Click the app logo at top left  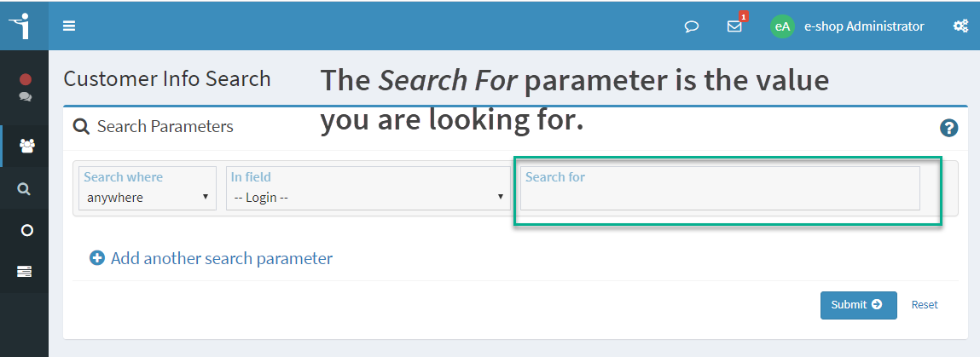coord(21,26)
